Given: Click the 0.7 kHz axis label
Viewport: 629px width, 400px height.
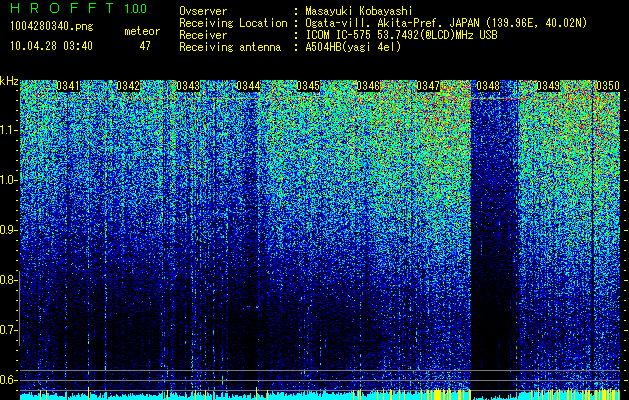Looking at the screenshot, I should pos(9,330).
